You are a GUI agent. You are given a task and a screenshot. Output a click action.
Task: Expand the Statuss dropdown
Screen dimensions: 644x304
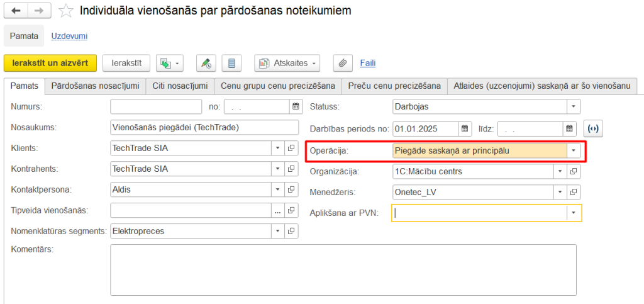coord(573,106)
